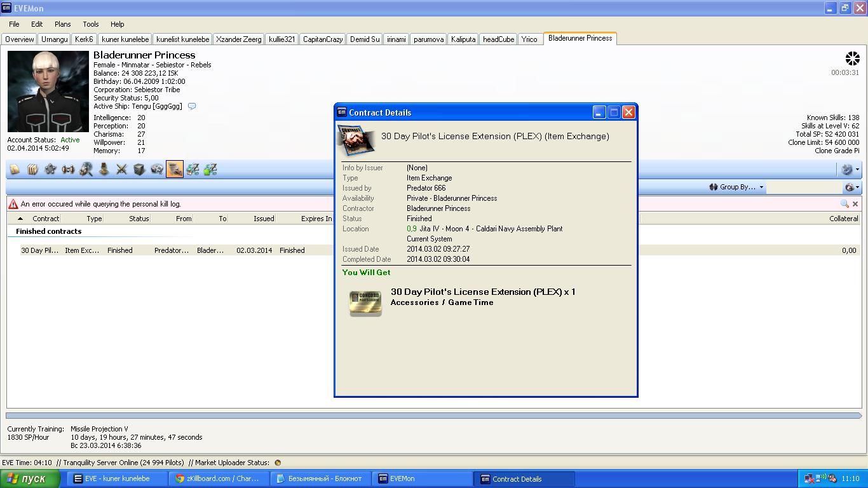The width and height of the screenshot is (868, 488).
Task: Click the magnifying glass icon in error bar
Action: (x=844, y=204)
